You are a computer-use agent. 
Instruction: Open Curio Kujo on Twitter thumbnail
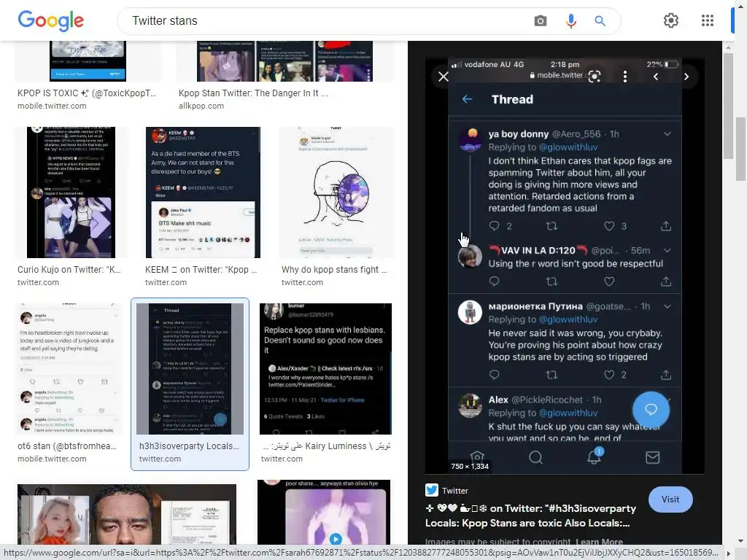[71, 192]
